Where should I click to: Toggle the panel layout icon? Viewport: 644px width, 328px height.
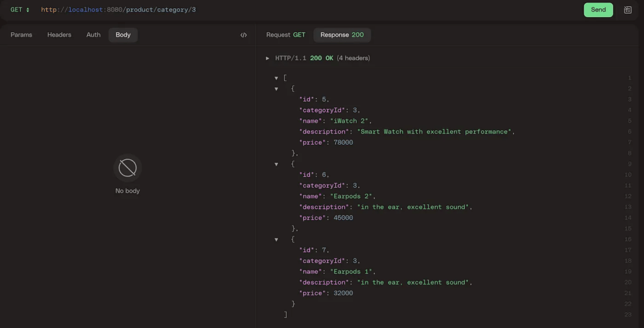627,10
